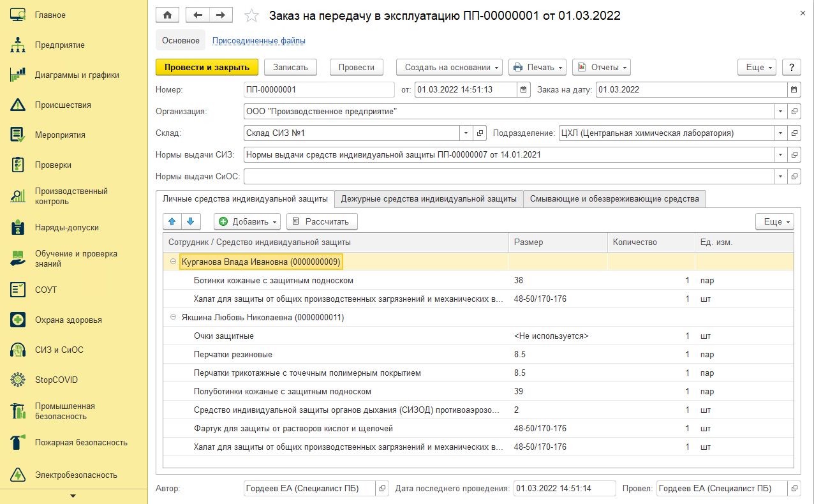Move selected row down
Viewport: 814px width, 504px height.
(x=191, y=221)
